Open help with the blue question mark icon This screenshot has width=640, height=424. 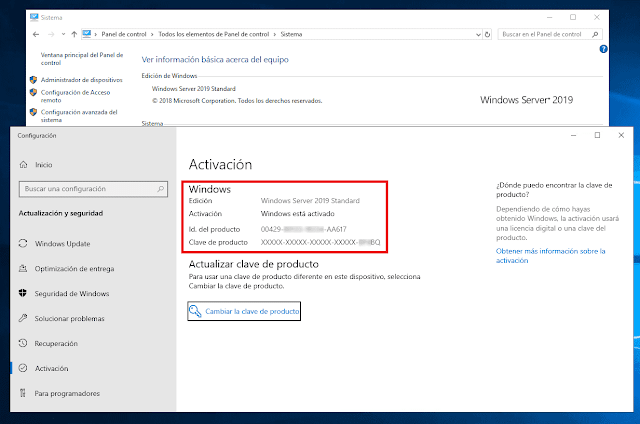603,49
